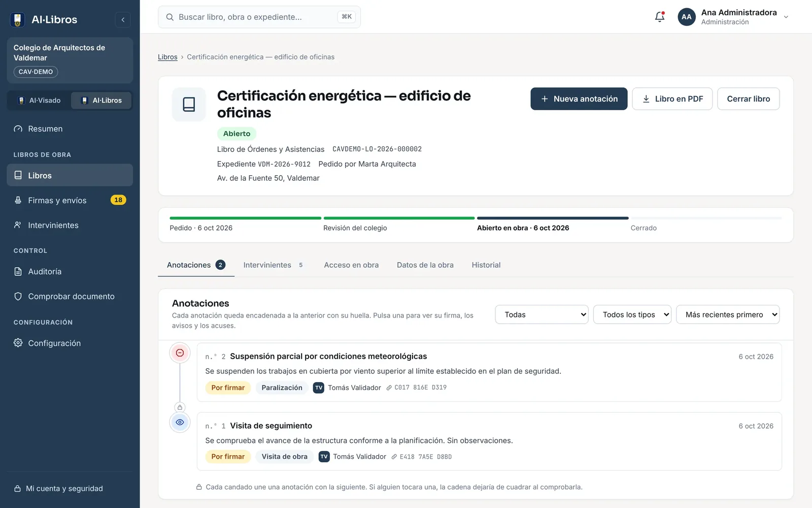812x508 pixels.
Task: Switch to the AI·Visado app
Action: [40, 101]
